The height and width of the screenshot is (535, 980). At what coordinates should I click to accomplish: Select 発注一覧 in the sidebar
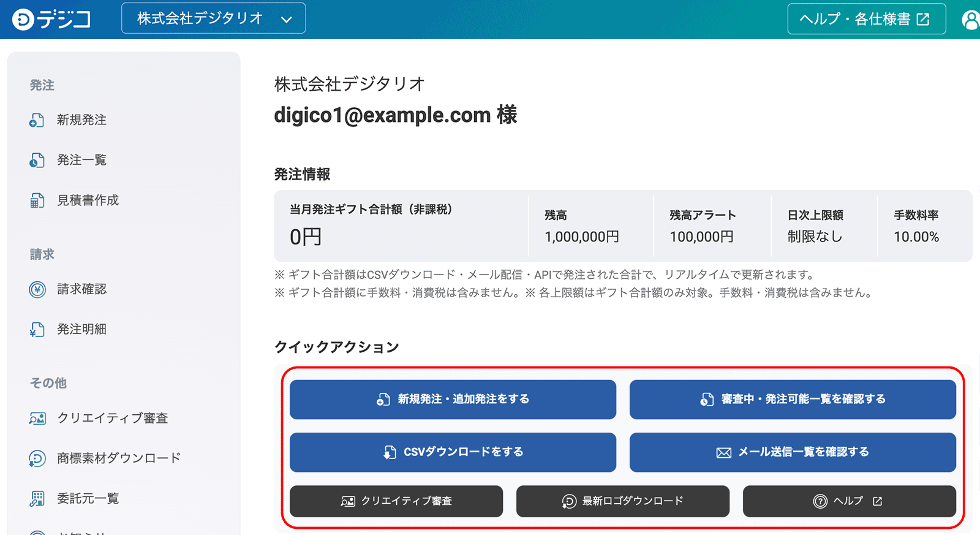point(81,161)
